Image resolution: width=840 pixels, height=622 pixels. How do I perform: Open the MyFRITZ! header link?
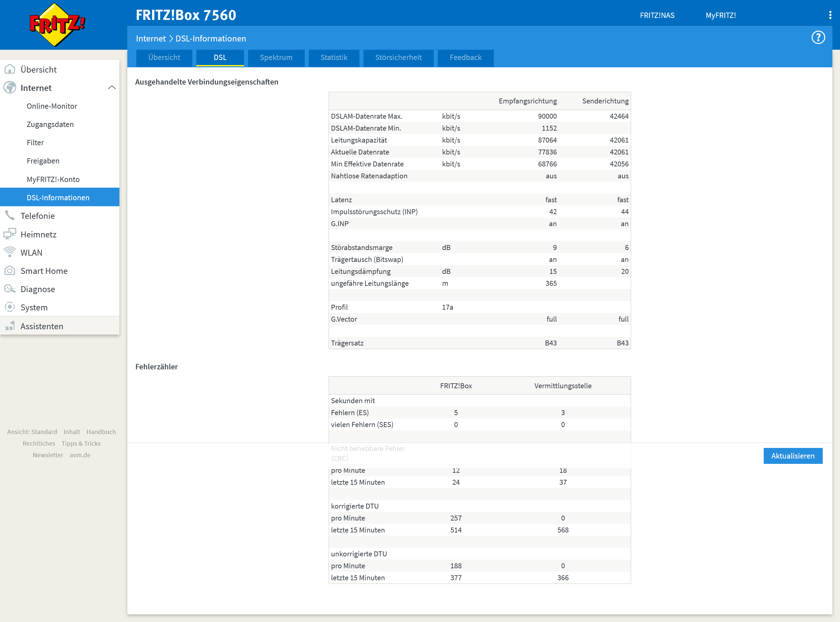point(720,16)
